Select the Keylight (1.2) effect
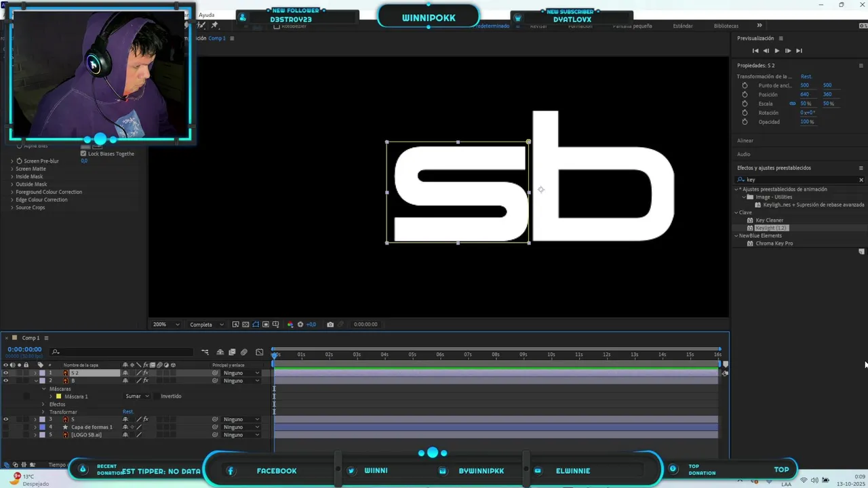 point(771,228)
